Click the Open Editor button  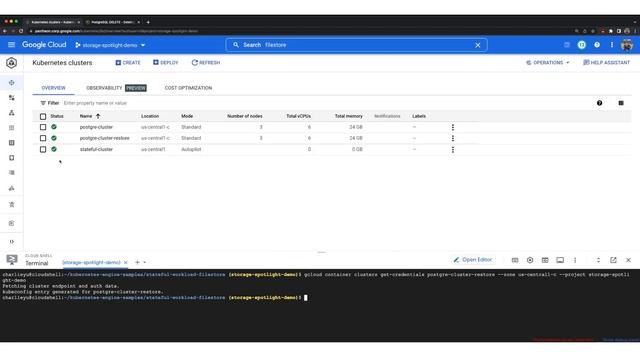click(x=472, y=260)
